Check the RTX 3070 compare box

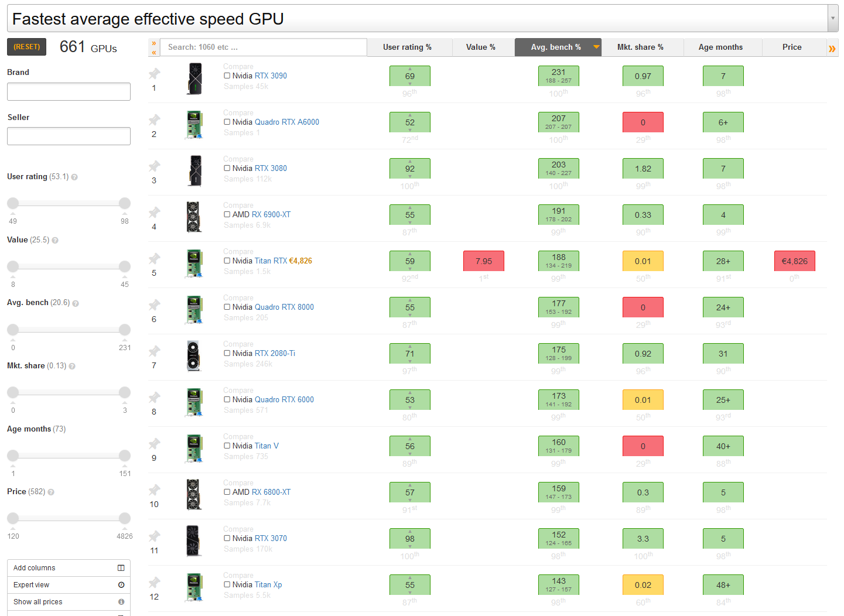coord(227,538)
